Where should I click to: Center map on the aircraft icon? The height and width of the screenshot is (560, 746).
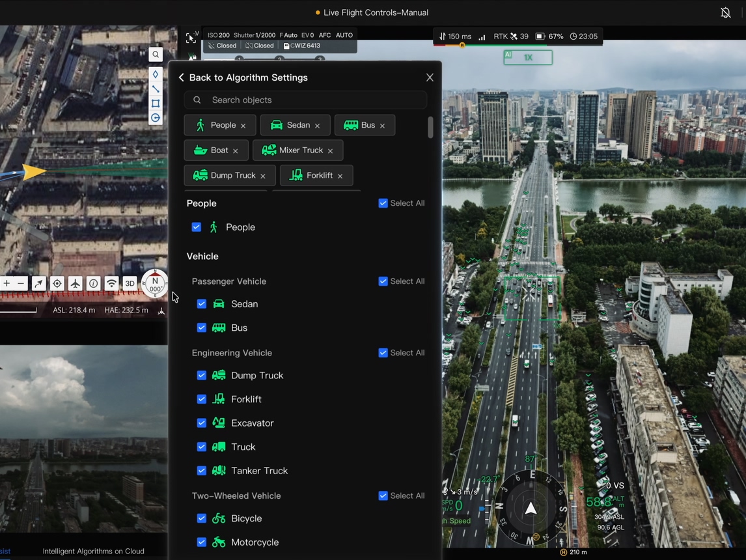[x=75, y=283]
